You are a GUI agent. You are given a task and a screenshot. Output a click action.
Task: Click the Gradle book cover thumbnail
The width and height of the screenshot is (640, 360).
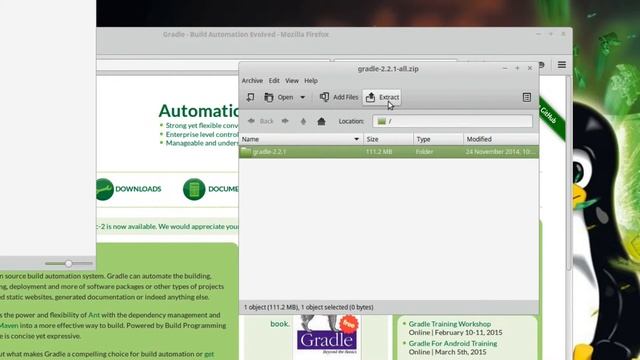(x=327, y=337)
